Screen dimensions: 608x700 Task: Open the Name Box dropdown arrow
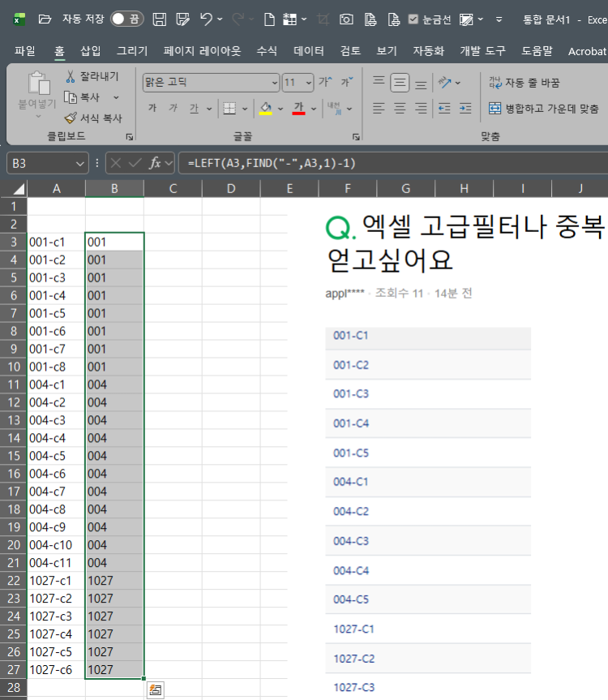(x=79, y=163)
